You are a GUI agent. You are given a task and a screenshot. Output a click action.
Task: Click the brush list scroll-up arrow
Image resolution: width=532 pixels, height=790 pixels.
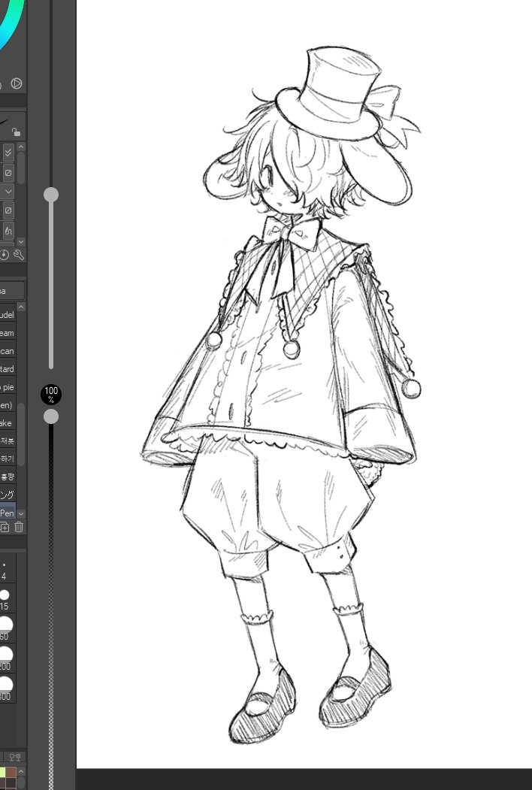click(x=20, y=307)
